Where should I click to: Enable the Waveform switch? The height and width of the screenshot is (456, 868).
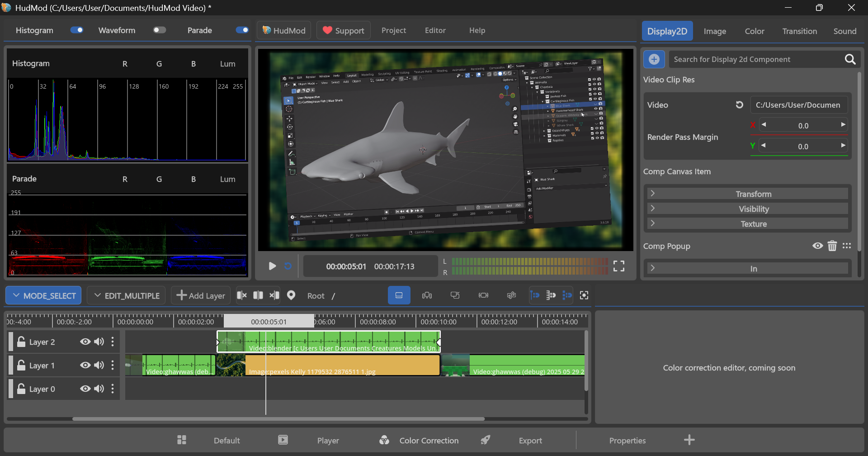(160, 30)
